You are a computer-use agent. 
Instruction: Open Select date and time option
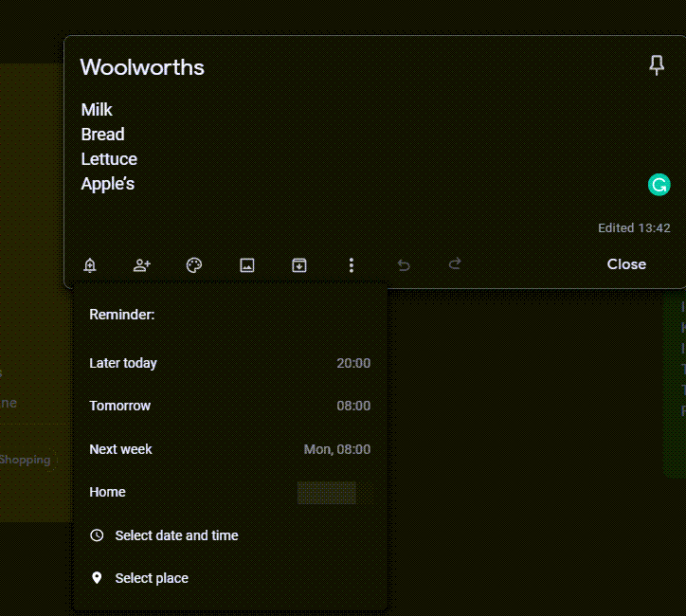[x=229, y=535]
